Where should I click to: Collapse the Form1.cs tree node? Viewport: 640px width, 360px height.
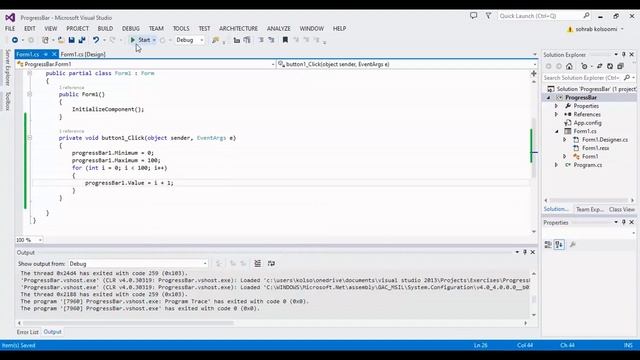click(556, 131)
